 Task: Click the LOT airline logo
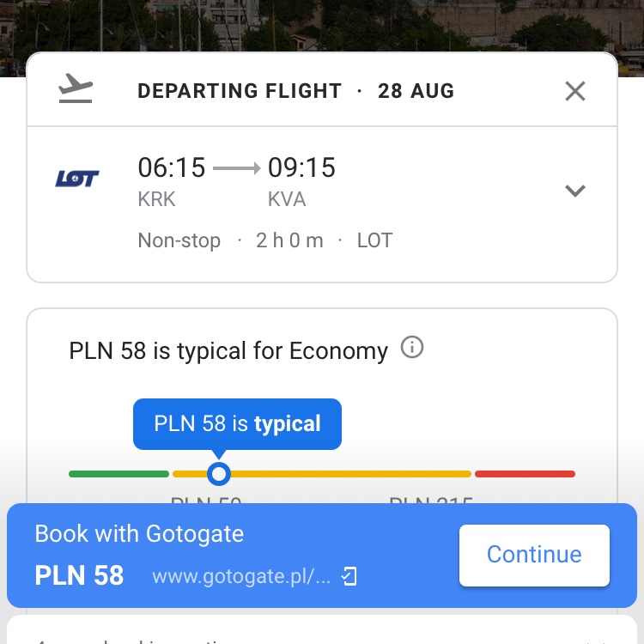pos(77,179)
